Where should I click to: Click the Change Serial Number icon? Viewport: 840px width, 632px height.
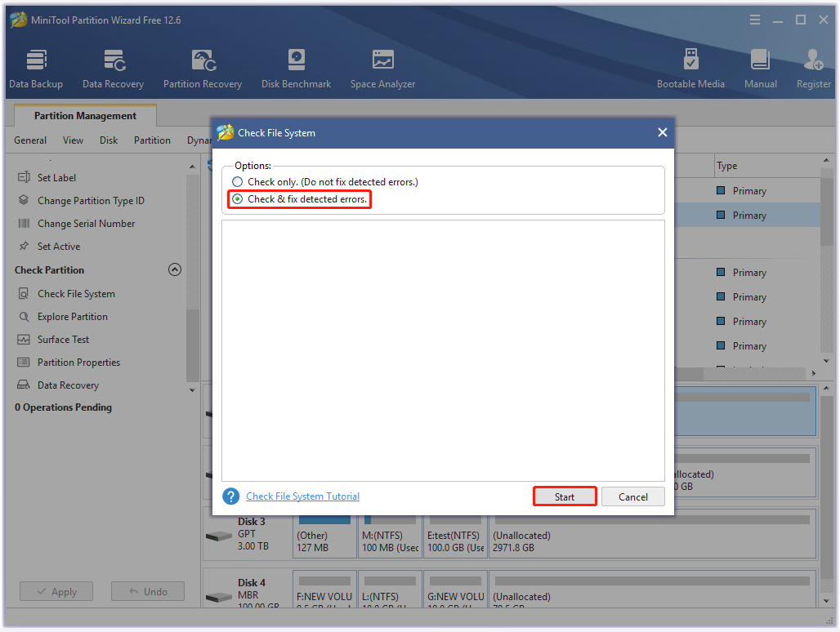pyautogui.click(x=24, y=223)
